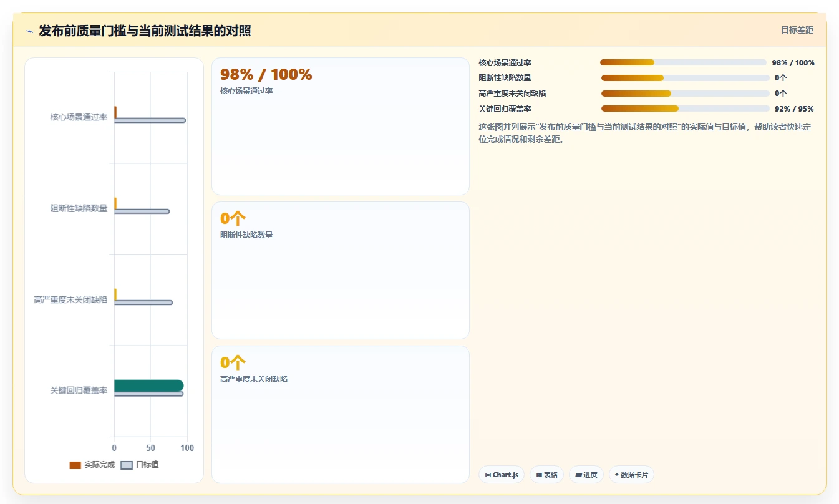839x504 pixels.
Task: Select the 数据卡片 tag
Action: pos(631,475)
